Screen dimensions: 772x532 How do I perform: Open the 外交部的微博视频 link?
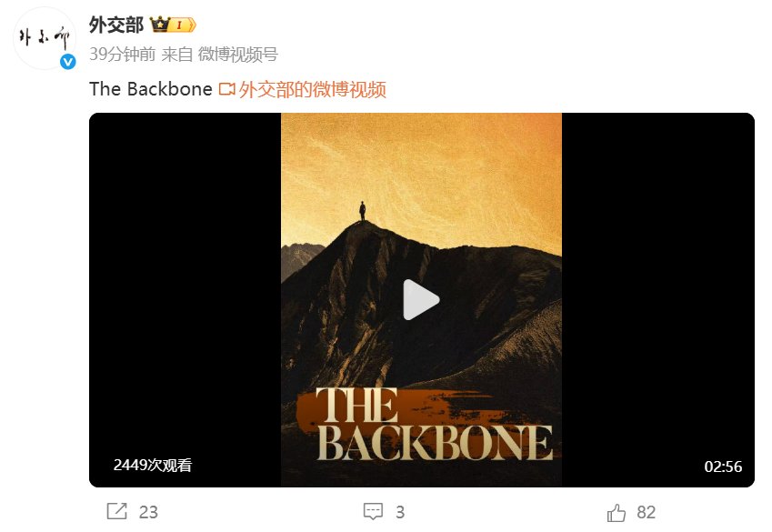click(x=312, y=90)
